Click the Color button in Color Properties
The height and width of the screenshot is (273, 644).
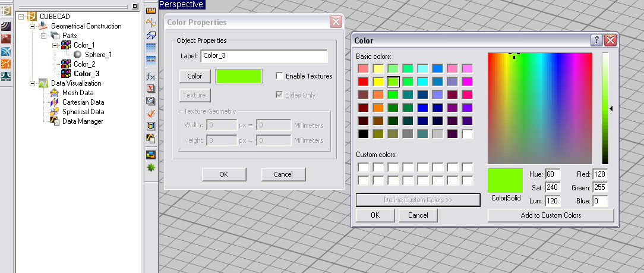pos(195,76)
